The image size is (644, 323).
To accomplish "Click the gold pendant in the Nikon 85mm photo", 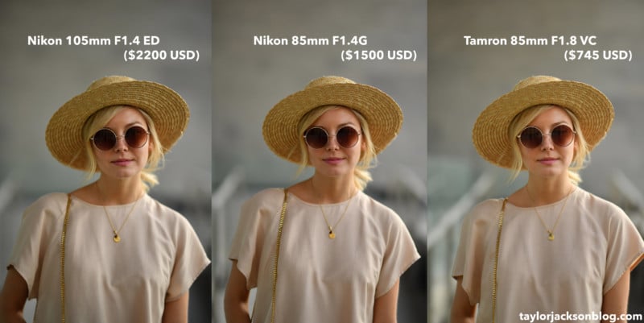I will coord(332,234).
